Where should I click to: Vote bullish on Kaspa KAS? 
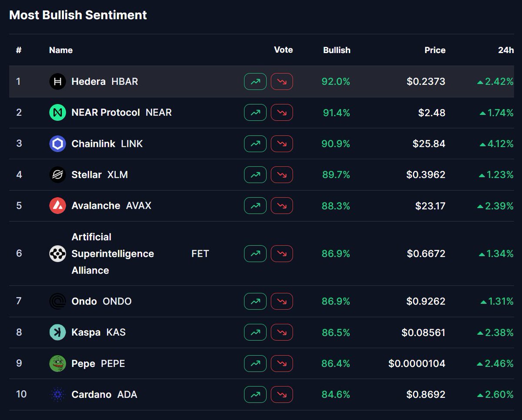click(x=255, y=333)
